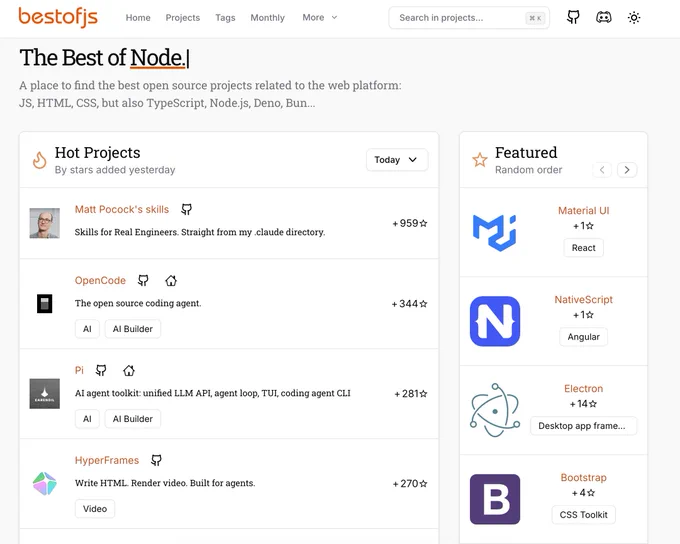Open the OpenCode project link
Image resolution: width=680 pixels, height=544 pixels.
(x=100, y=281)
